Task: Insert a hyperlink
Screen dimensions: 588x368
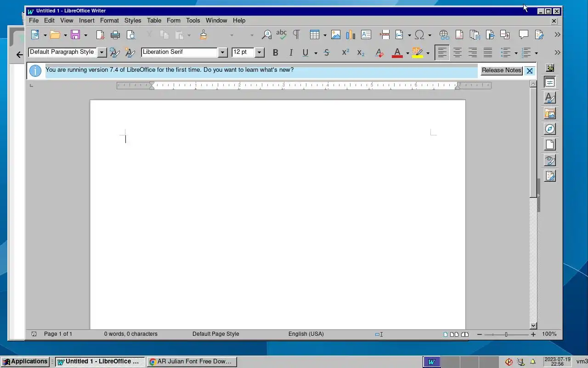Action: pos(444,34)
